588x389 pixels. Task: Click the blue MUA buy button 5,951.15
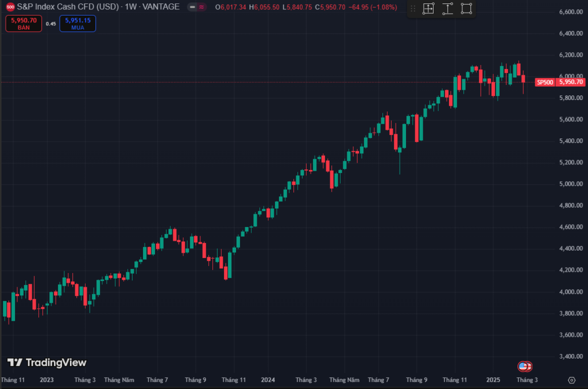[78, 24]
